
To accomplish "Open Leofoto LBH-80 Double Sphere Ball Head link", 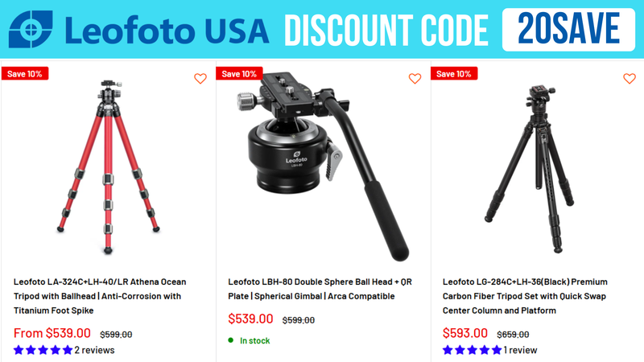I will [320, 289].
